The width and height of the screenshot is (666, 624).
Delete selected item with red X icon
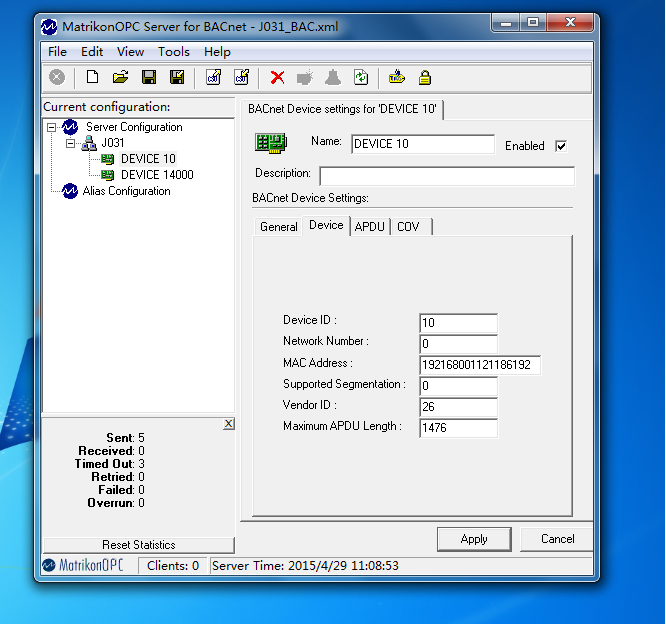click(x=277, y=78)
